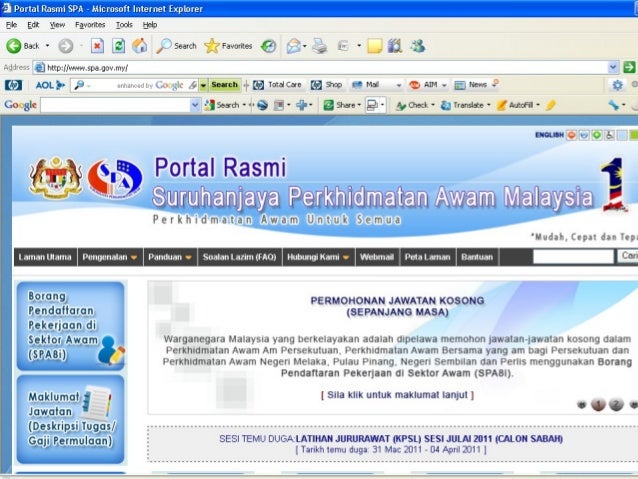This screenshot has height=479, width=638.
Task: Go to Laman Utama tab
Action: click(45, 257)
